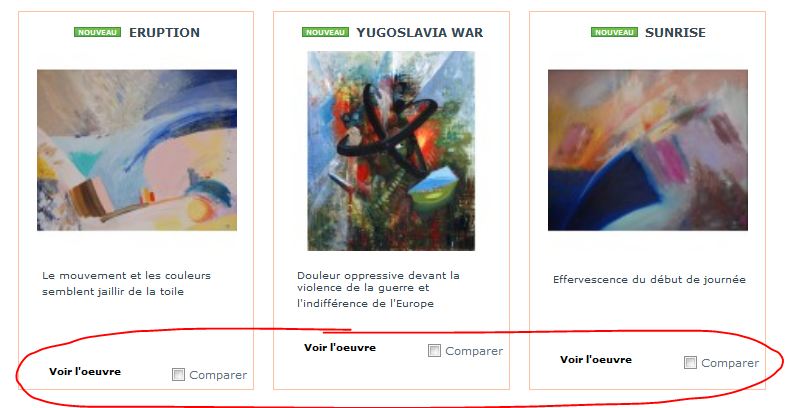Click the NOUVEAU badge beside ERUPTION
Image resolution: width=787 pixels, height=408 pixels.
point(97,32)
